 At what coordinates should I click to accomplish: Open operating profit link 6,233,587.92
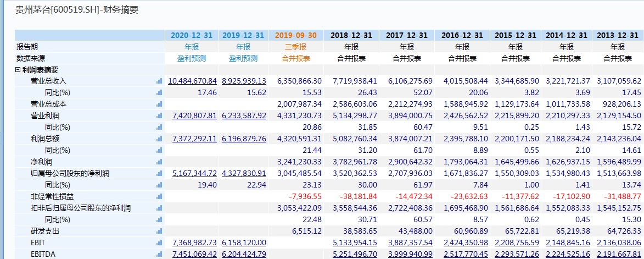tap(244, 116)
